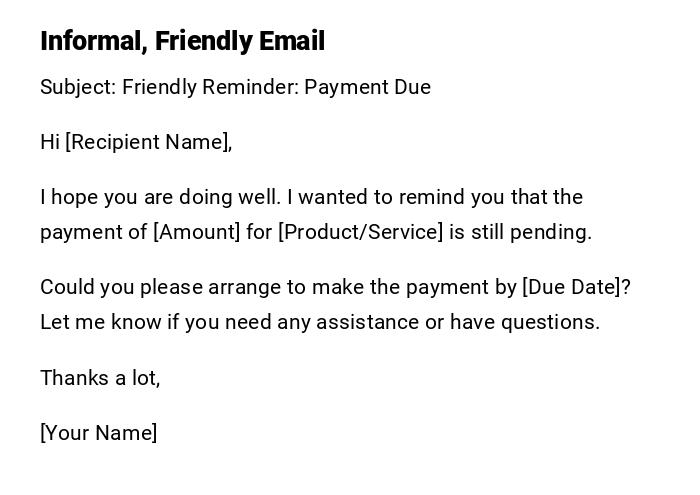Click the "Informal, Friendly Email" heading
This screenshot has width=700, height=495.
tap(182, 41)
